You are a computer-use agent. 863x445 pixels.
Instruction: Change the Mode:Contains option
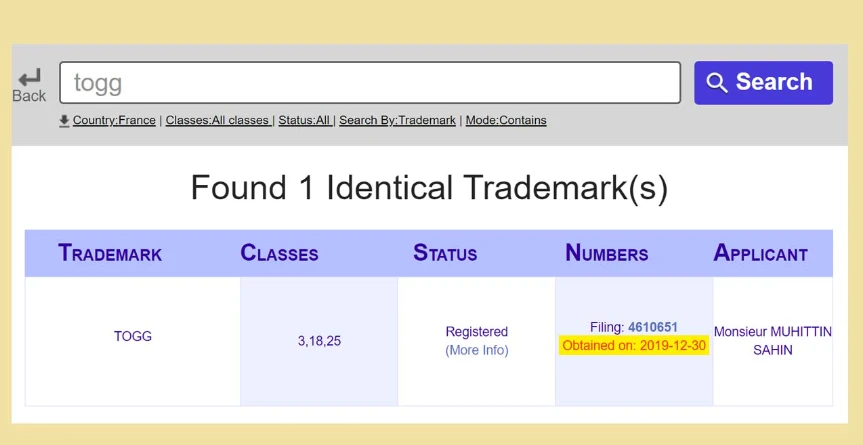(x=506, y=120)
